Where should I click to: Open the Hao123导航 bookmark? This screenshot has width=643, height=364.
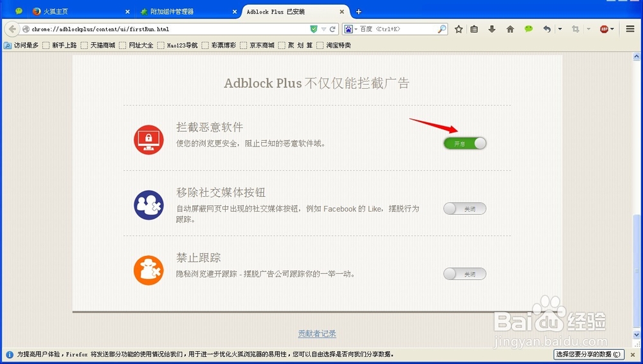pos(177,45)
